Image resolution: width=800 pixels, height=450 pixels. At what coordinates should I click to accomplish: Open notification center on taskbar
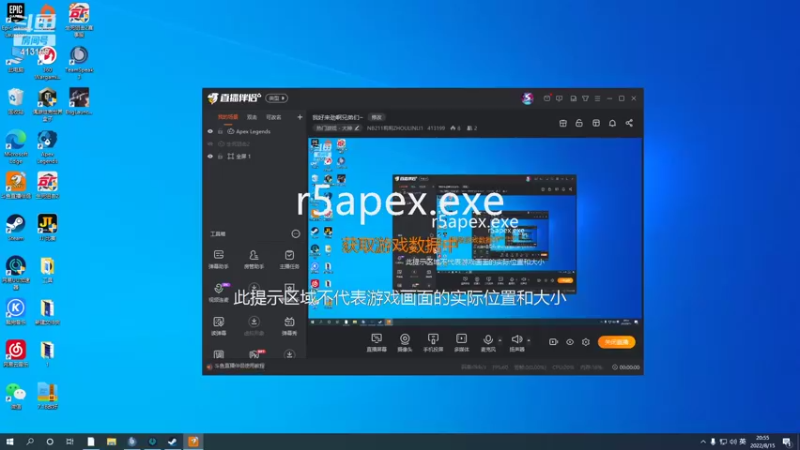click(788, 442)
